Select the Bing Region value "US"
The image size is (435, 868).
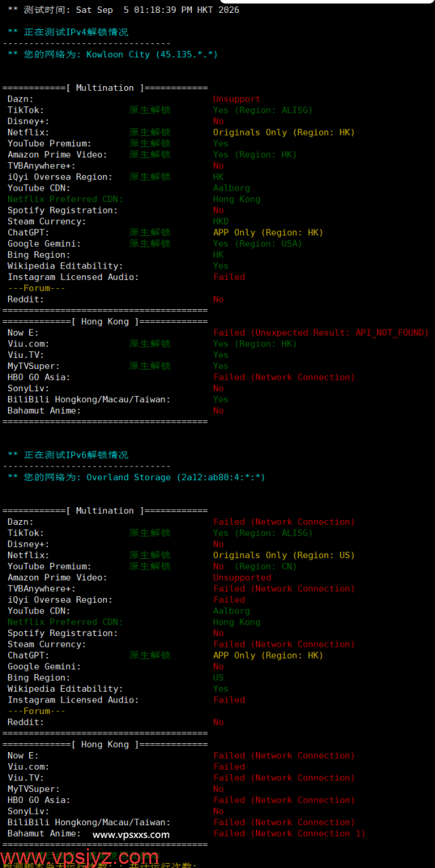point(219,677)
